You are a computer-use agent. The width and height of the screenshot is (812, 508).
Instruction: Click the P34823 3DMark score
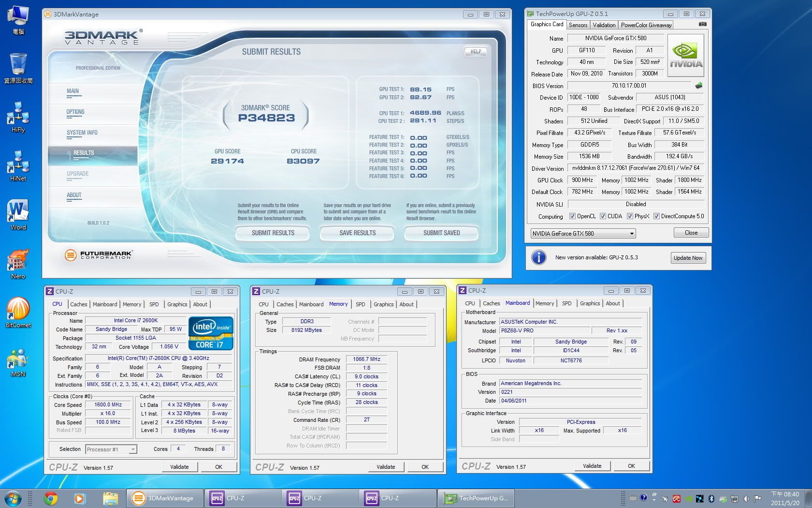click(x=266, y=118)
